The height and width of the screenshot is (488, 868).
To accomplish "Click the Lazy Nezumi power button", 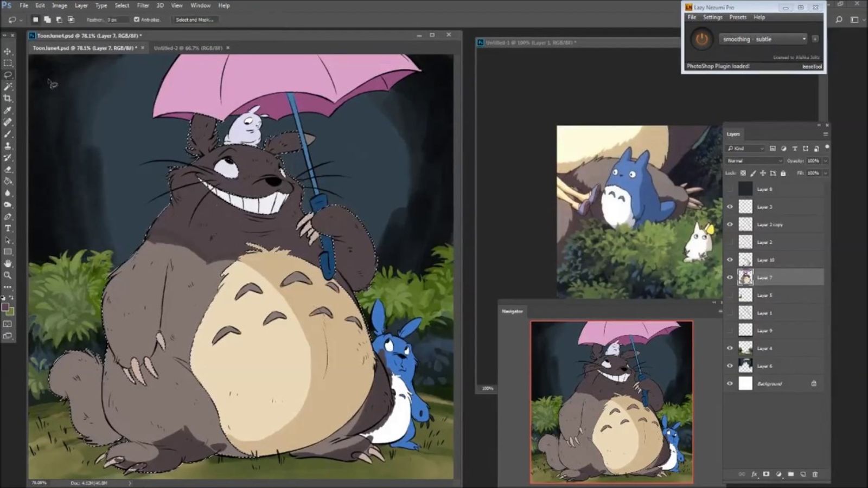I will [x=701, y=39].
